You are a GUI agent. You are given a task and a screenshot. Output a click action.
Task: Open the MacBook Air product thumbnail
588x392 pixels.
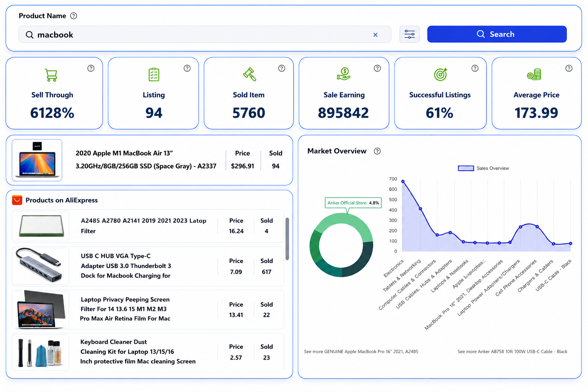tap(37, 160)
